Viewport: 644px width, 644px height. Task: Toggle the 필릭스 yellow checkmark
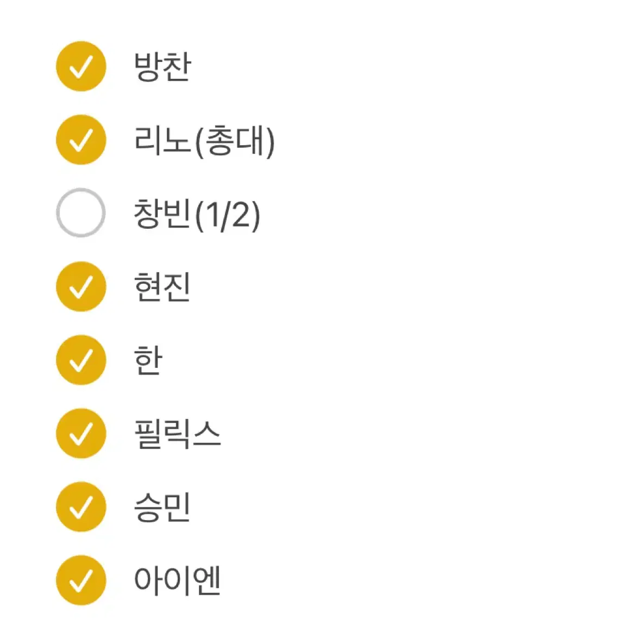[81, 433]
